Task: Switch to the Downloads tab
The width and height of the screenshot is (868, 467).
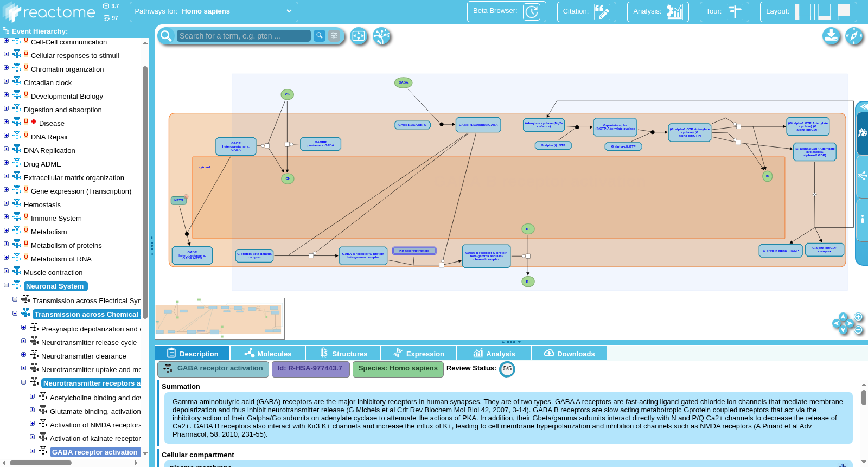Action: pyautogui.click(x=570, y=353)
